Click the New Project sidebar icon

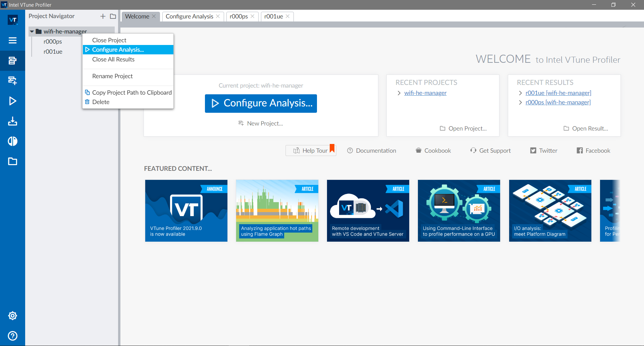tap(12, 81)
